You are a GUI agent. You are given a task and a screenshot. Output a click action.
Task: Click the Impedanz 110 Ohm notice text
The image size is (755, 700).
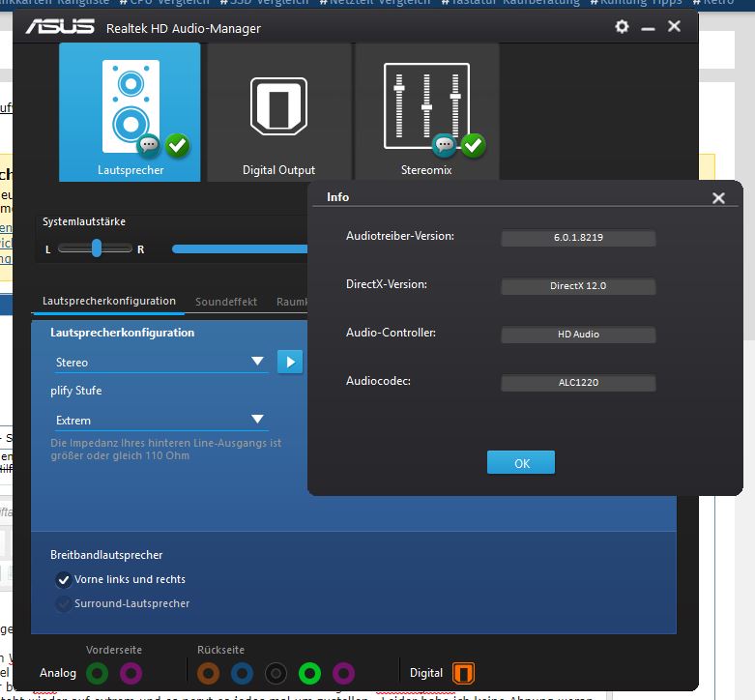tap(165, 450)
